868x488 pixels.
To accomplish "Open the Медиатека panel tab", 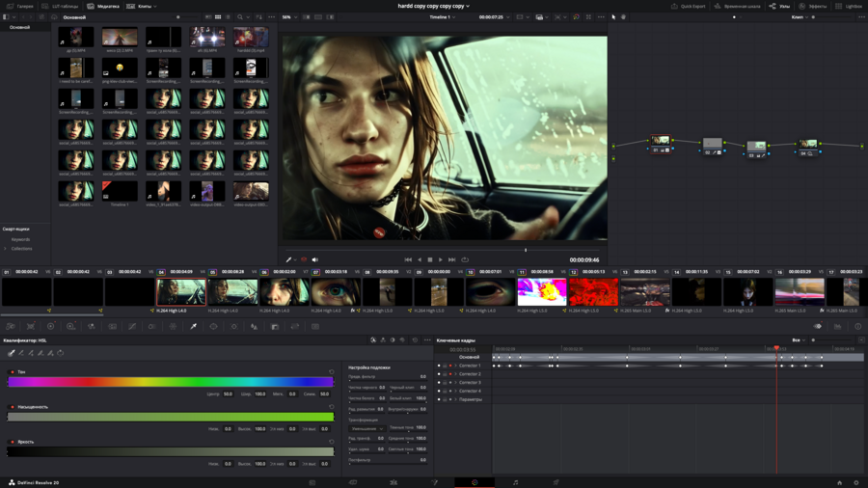I will 104,6.
